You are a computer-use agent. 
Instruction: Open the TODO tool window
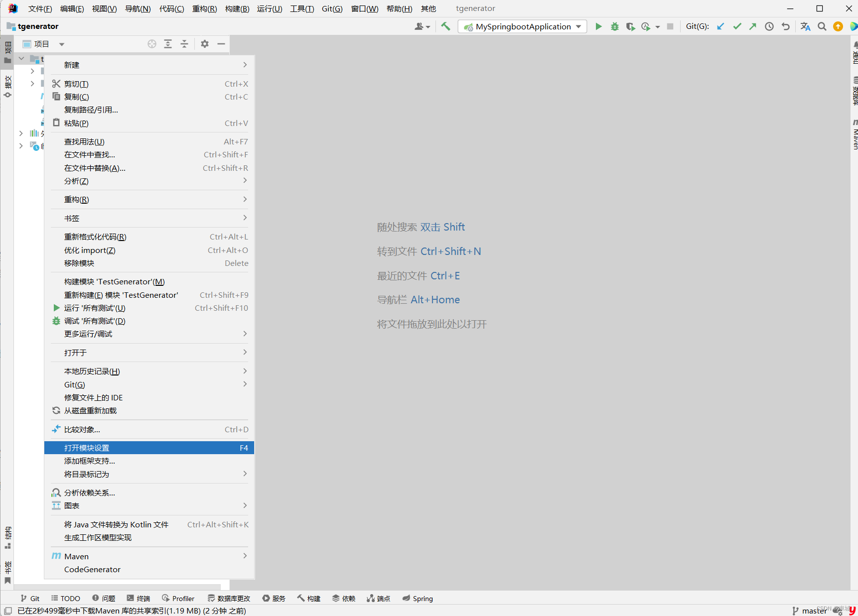(66, 598)
